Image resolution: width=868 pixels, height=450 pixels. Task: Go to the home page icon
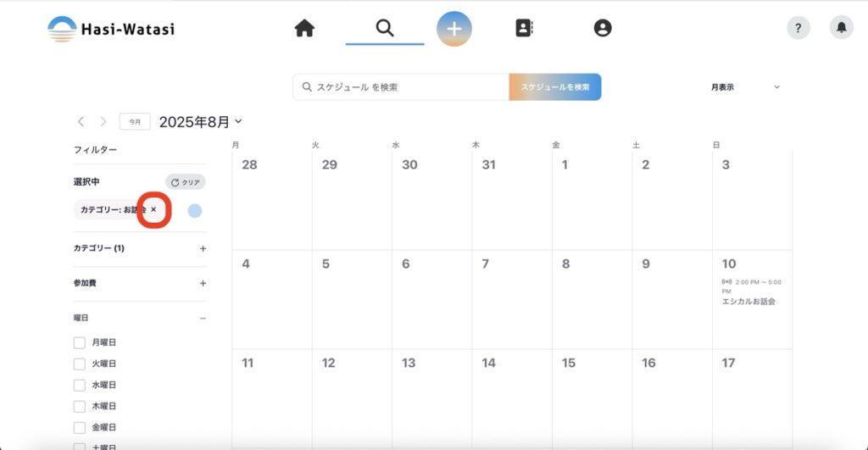[x=304, y=28]
